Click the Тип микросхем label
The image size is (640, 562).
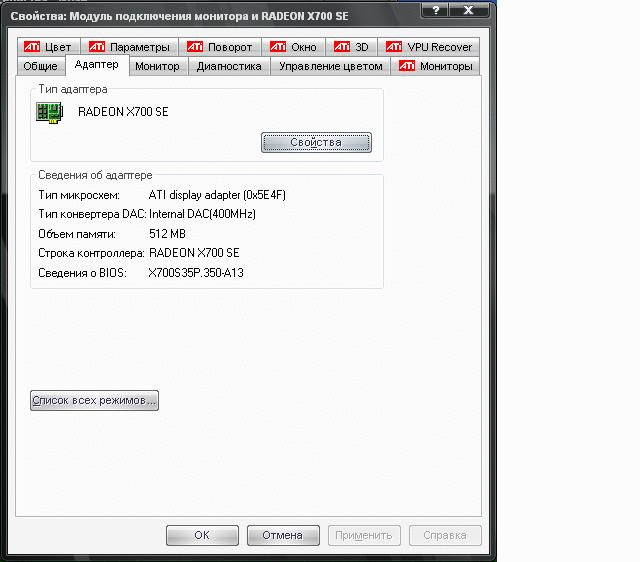point(79,195)
